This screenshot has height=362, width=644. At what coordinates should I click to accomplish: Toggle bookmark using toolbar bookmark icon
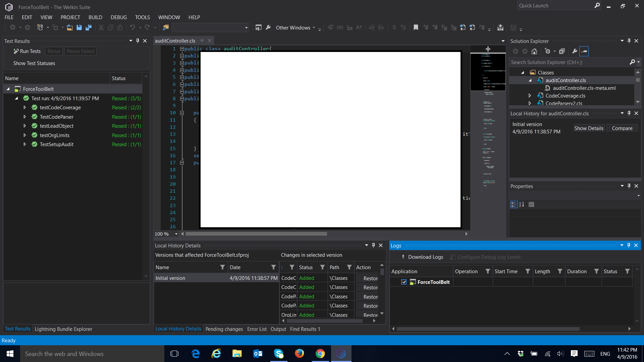pyautogui.click(x=416, y=28)
